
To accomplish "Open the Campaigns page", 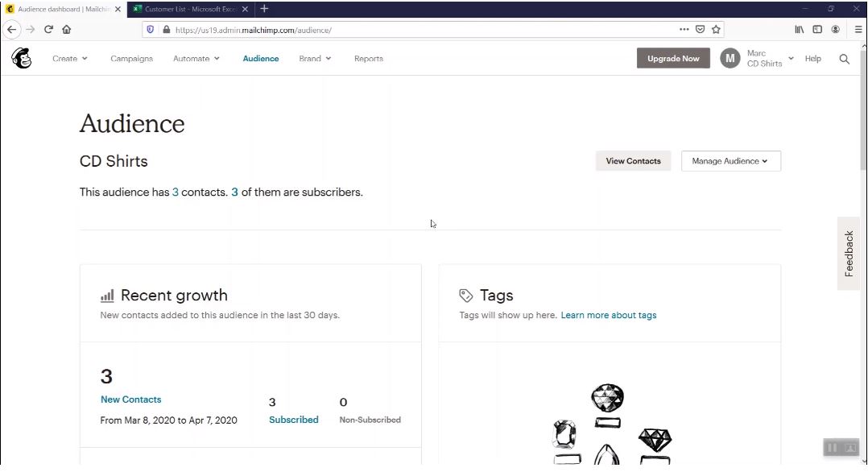I will pos(132,59).
